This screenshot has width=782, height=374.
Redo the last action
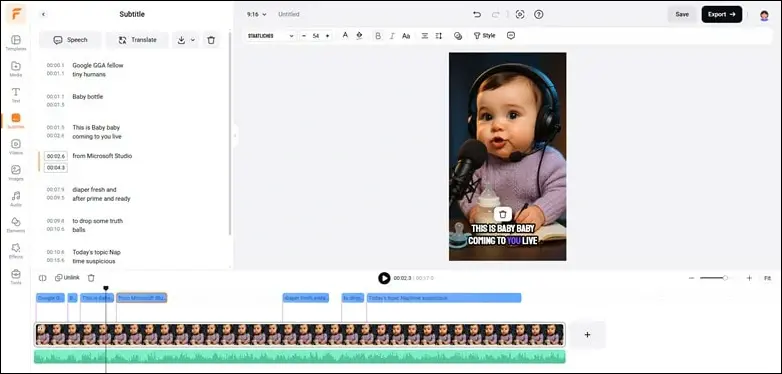[496, 14]
